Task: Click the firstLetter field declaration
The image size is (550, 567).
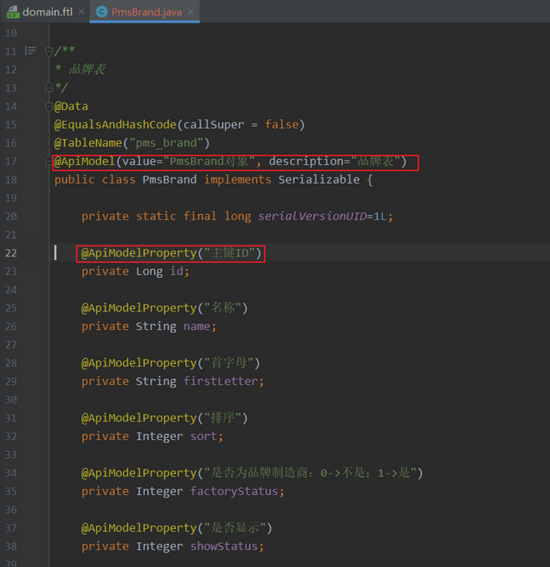Action: coord(173,381)
